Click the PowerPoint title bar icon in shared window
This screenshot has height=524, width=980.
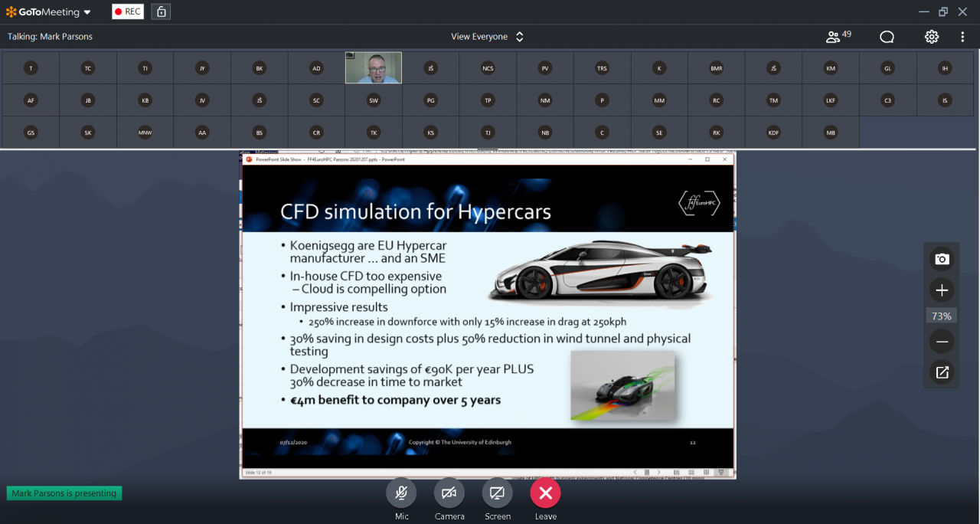248,159
